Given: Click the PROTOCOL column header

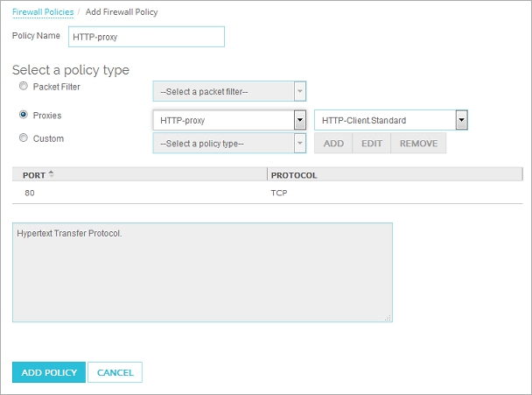Looking at the screenshot, I should [294, 175].
